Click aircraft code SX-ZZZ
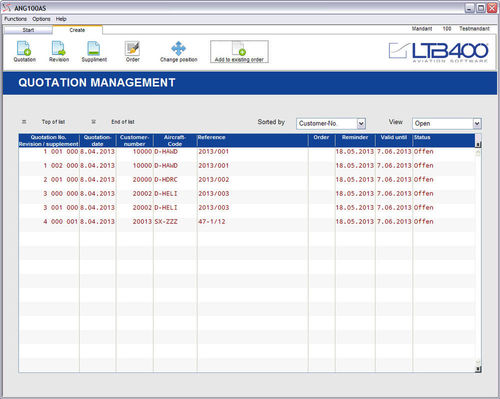 click(166, 222)
